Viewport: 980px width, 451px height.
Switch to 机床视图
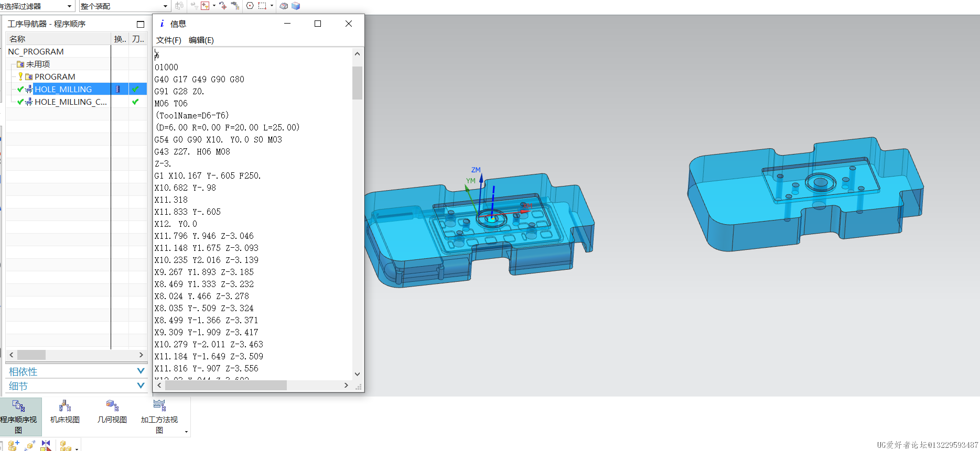65,412
